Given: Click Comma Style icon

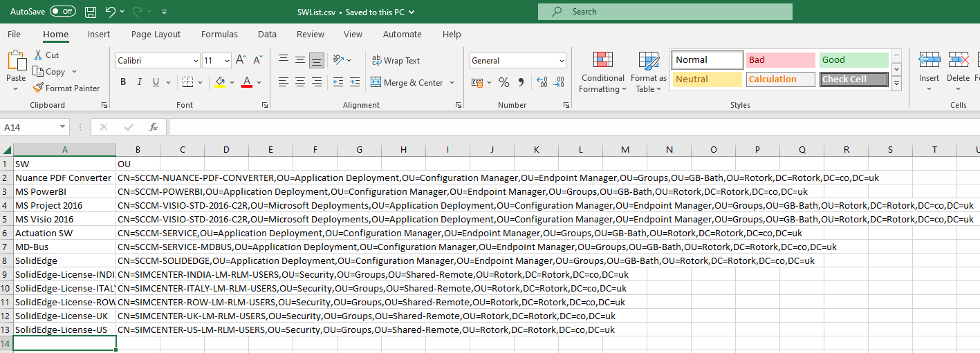Looking at the screenshot, I should click(x=520, y=82).
